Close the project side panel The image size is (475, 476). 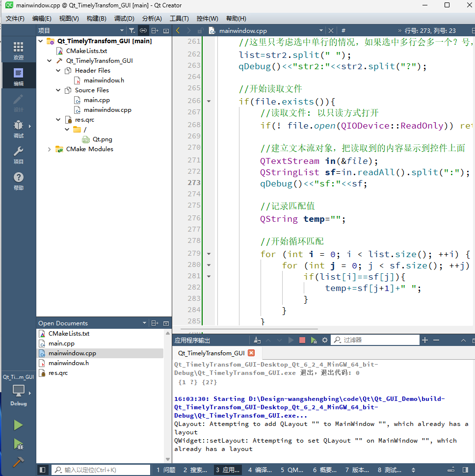pyautogui.click(x=166, y=30)
